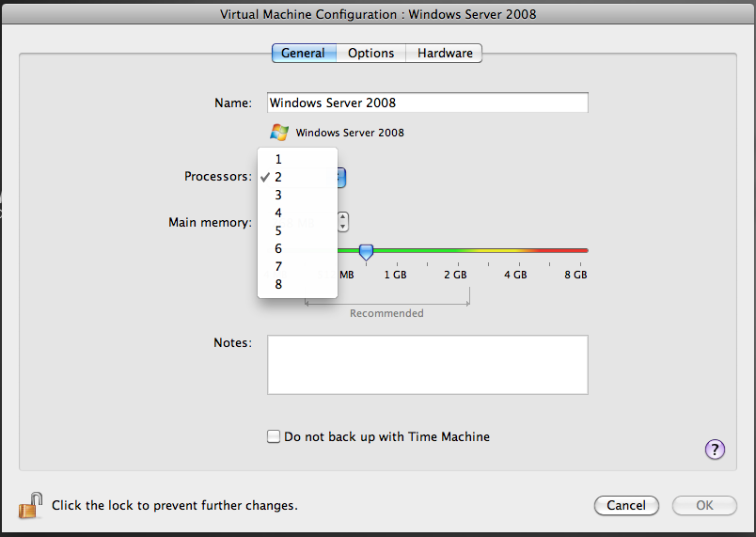
Task: Click the 8 GB slider label
Action: [x=575, y=275]
